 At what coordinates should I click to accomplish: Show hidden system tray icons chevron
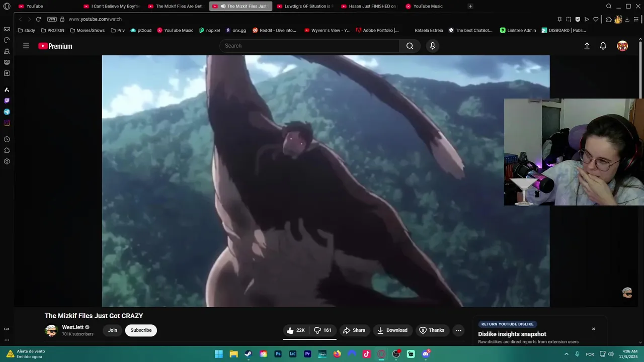pos(566,354)
